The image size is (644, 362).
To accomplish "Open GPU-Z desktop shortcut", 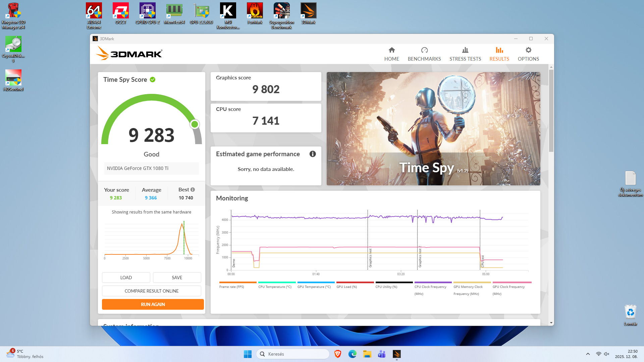I will coord(201,14).
